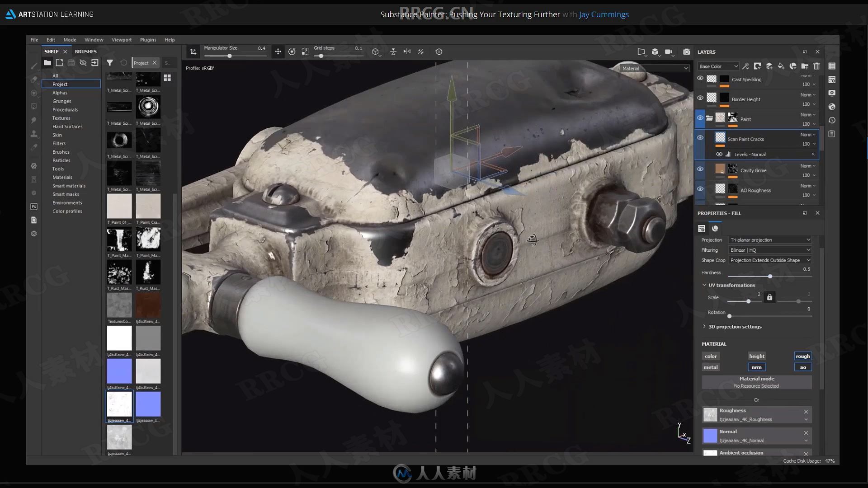Select the Grunges shelf category
The image size is (868, 488).
(x=61, y=101)
